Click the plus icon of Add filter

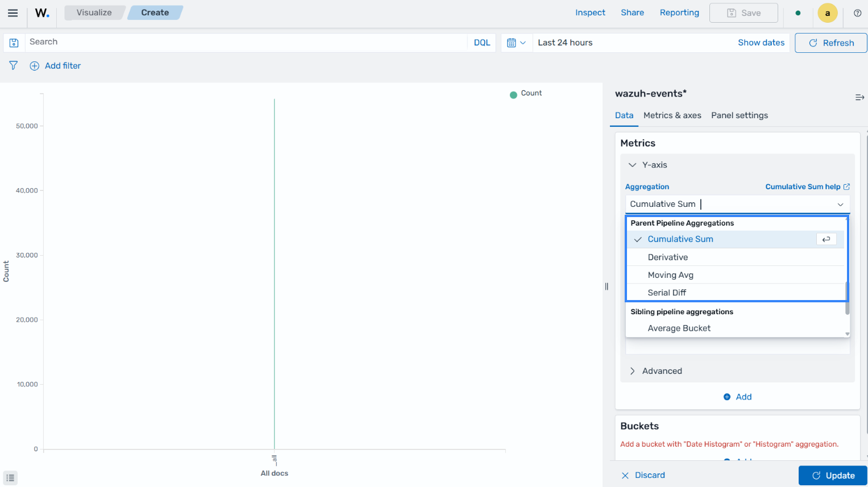35,66
